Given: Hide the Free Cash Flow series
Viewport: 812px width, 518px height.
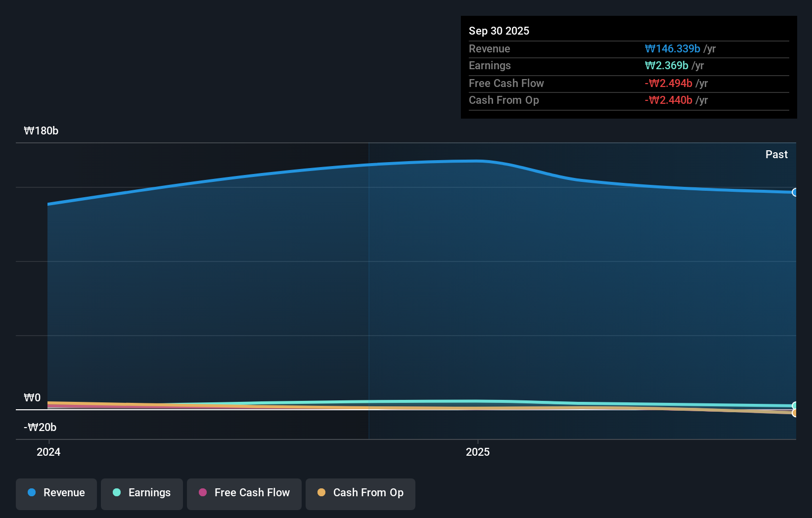Looking at the screenshot, I should coord(244,493).
